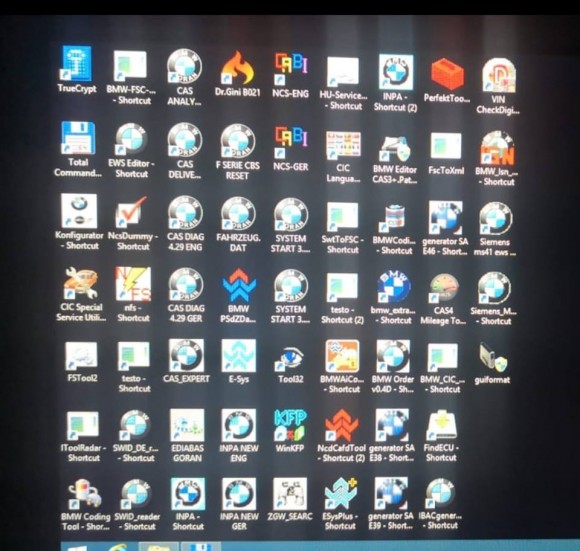The image size is (580, 551).
Task: Open BMW_Isn shortcut icon
Action: click(498, 148)
